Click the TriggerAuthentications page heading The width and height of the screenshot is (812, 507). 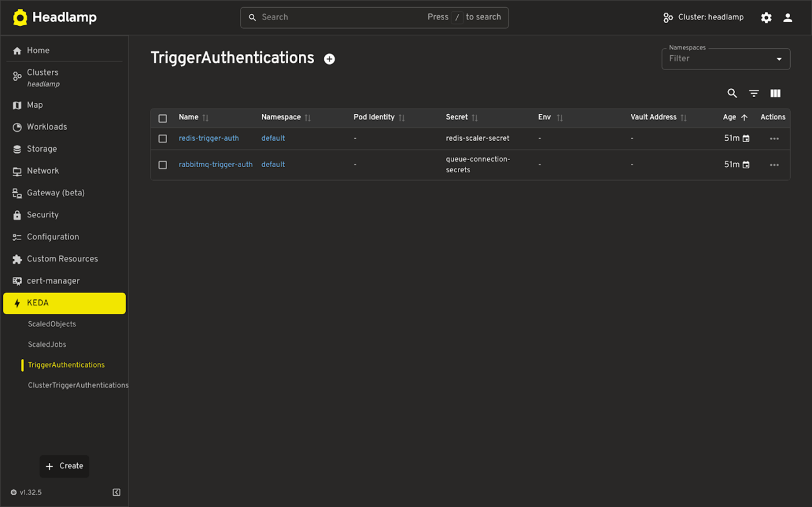point(232,58)
